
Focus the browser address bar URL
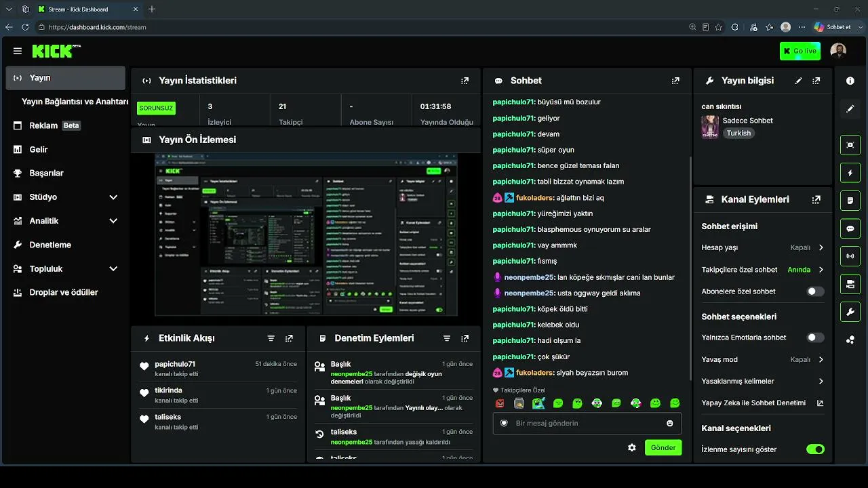point(97,27)
